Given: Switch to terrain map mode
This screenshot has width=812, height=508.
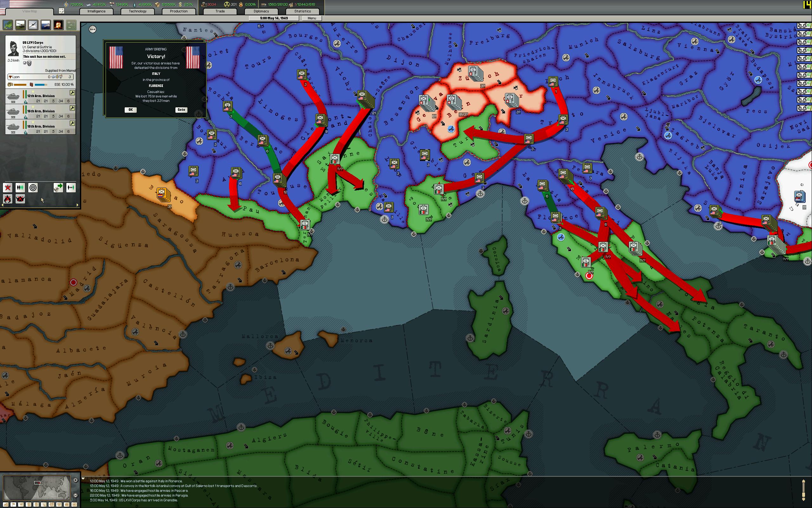Looking at the screenshot, I should coord(6,505).
